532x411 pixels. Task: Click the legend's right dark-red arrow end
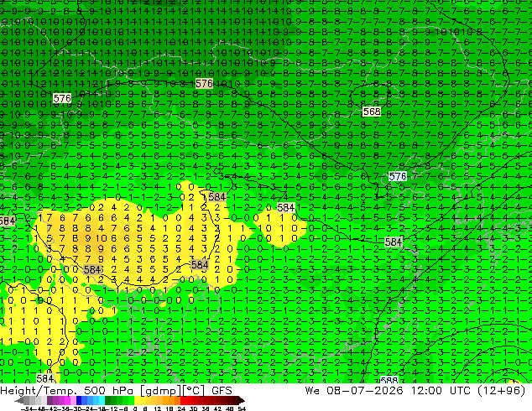coord(241,400)
